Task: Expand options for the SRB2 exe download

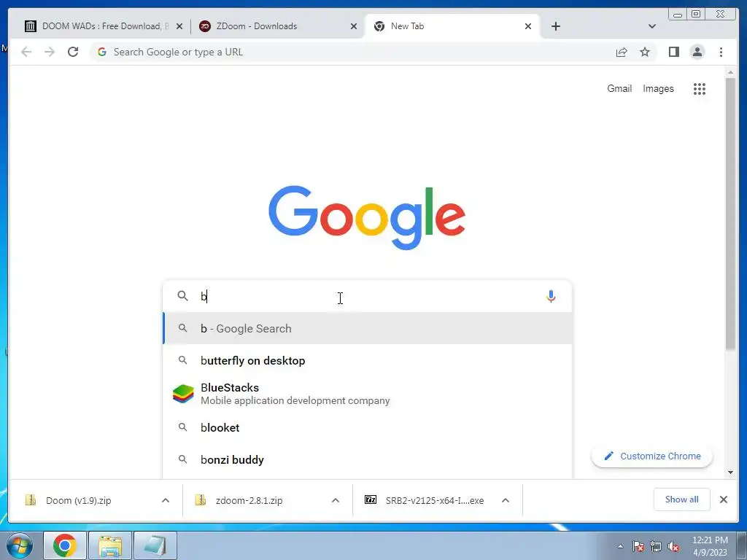Action: coord(506,500)
